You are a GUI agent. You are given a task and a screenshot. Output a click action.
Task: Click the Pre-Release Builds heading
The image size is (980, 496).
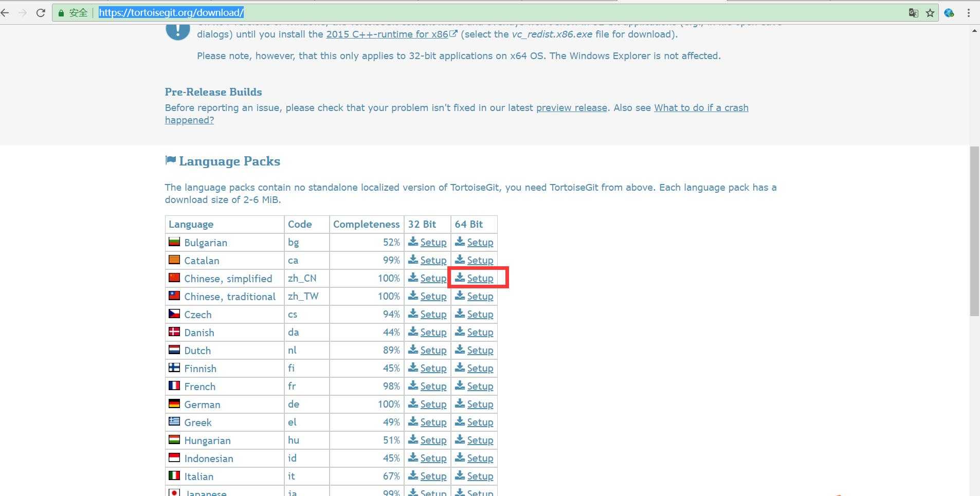(x=213, y=92)
